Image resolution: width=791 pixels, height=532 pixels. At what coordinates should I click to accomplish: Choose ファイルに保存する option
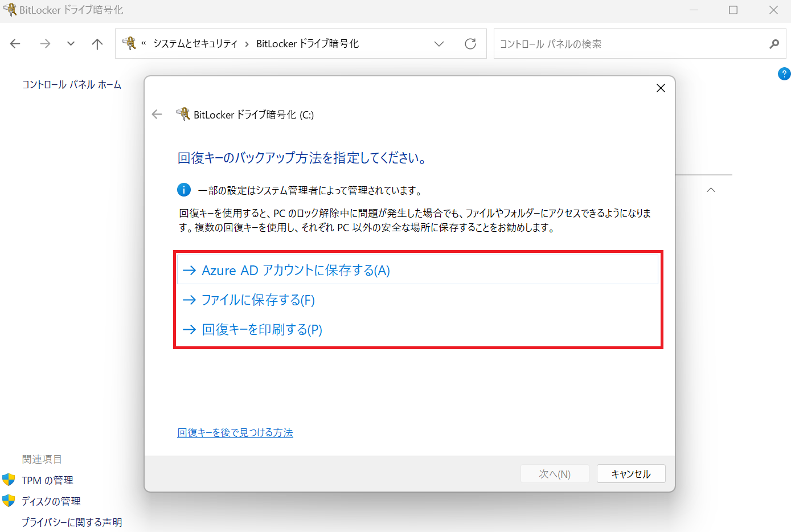[x=418, y=300]
